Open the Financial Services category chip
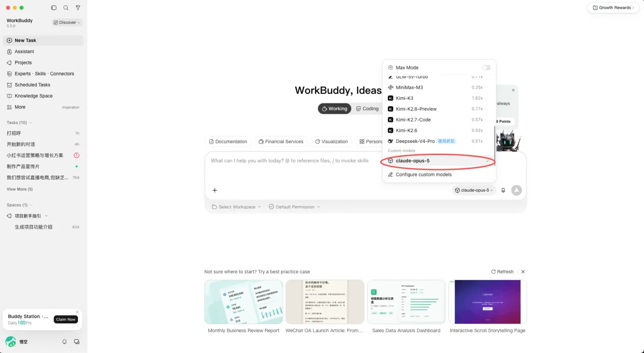The image size is (644, 353). (281, 142)
